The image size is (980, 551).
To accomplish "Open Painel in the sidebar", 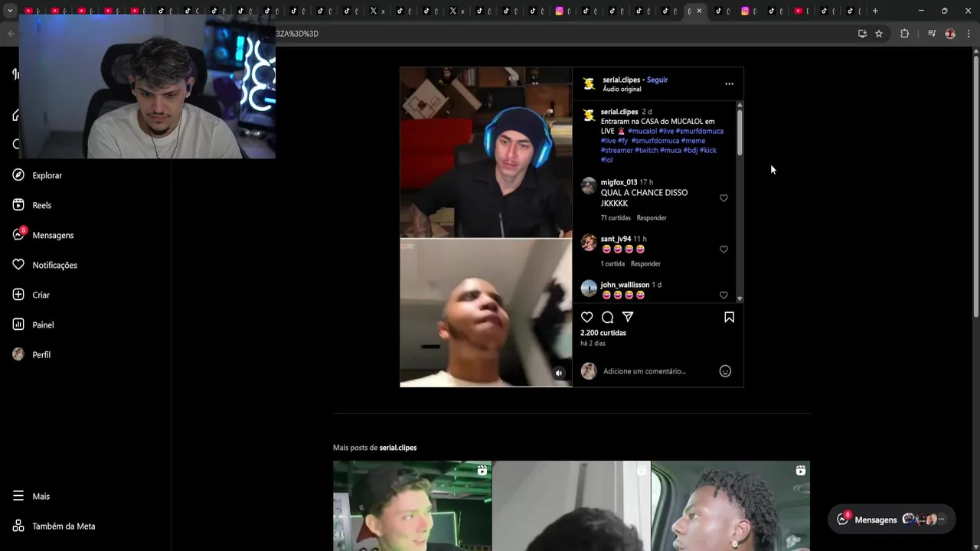I will click(x=43, y=324).
